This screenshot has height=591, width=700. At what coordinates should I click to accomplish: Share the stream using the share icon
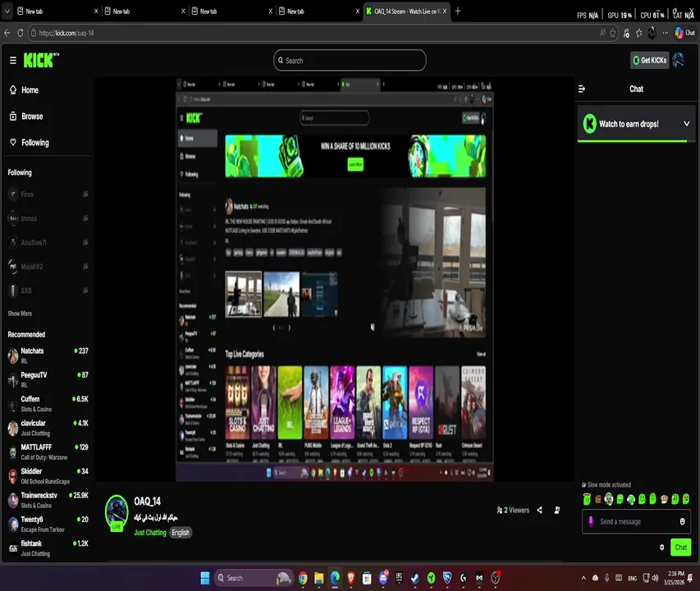[540, 510]
